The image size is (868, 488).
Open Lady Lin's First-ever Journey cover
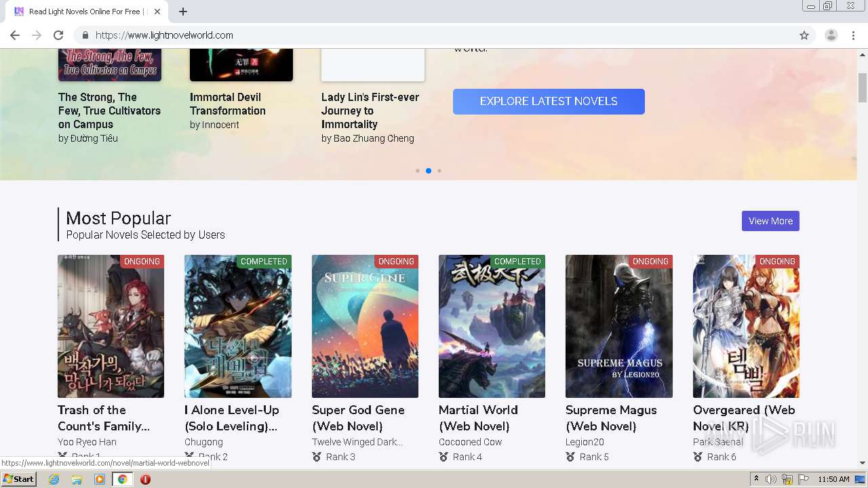click(x=373, y=64)
